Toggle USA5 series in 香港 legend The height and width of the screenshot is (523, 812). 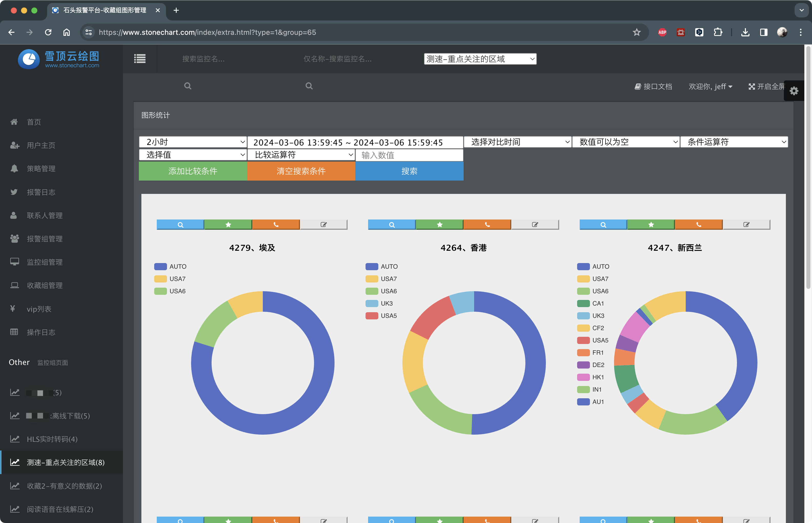click(381, 316)
